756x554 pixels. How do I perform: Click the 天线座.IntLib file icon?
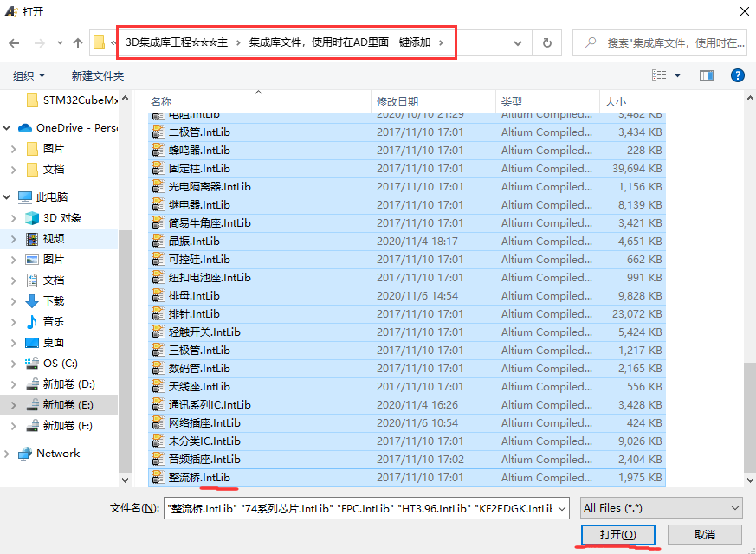click(158, 386)
